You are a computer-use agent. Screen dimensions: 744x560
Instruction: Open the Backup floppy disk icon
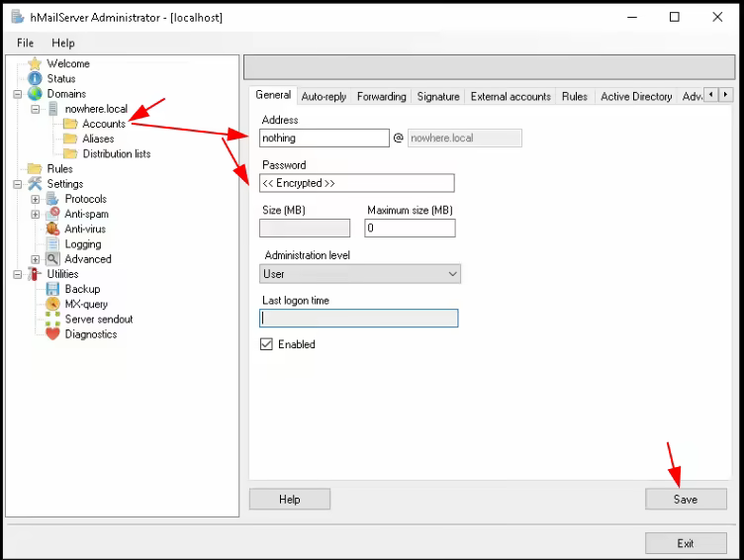click(x=52, y=289)
